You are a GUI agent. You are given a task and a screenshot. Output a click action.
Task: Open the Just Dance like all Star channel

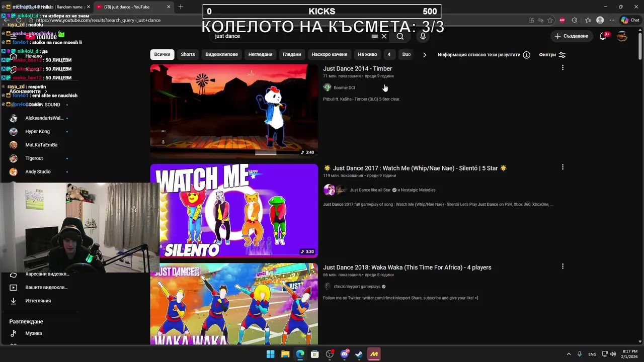tap(370, 190)
